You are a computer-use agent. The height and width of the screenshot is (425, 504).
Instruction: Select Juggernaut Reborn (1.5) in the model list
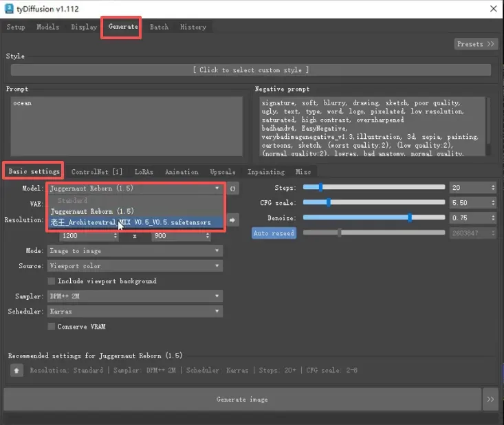pos(135,212)
